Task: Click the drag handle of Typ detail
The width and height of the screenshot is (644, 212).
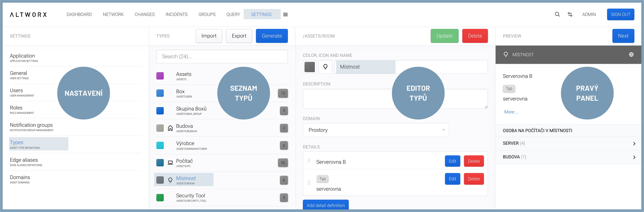Action: [x=309, y=183]
